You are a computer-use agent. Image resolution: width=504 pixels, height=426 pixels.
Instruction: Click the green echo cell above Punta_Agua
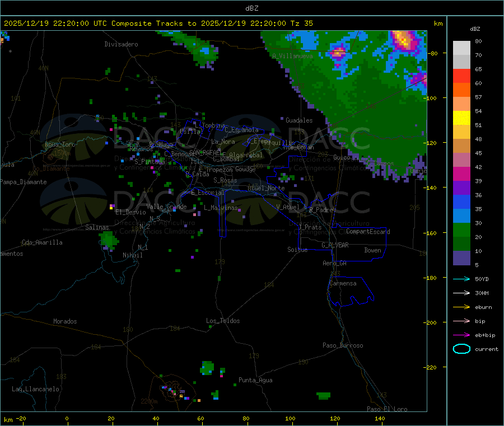click(x=207, y=368)
